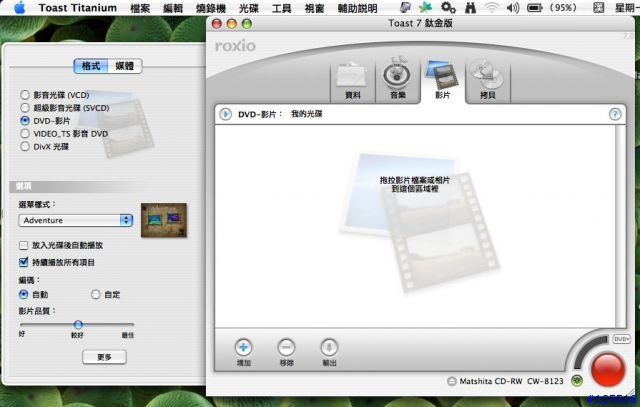Open the 光碟 menu
This screenshot has width=640, height=407.
(x=249, y=8)
